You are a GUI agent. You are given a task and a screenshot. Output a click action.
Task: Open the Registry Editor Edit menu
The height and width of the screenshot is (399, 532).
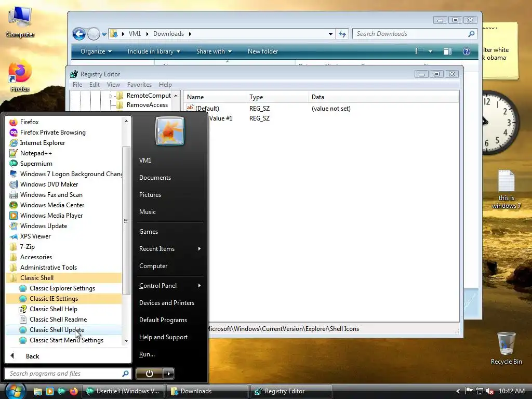95,85
